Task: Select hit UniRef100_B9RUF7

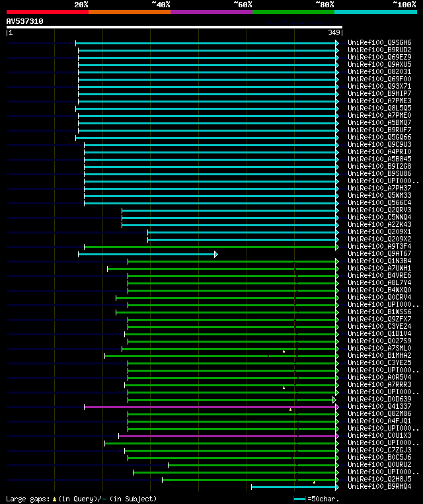Action: [x=379, y=130]
